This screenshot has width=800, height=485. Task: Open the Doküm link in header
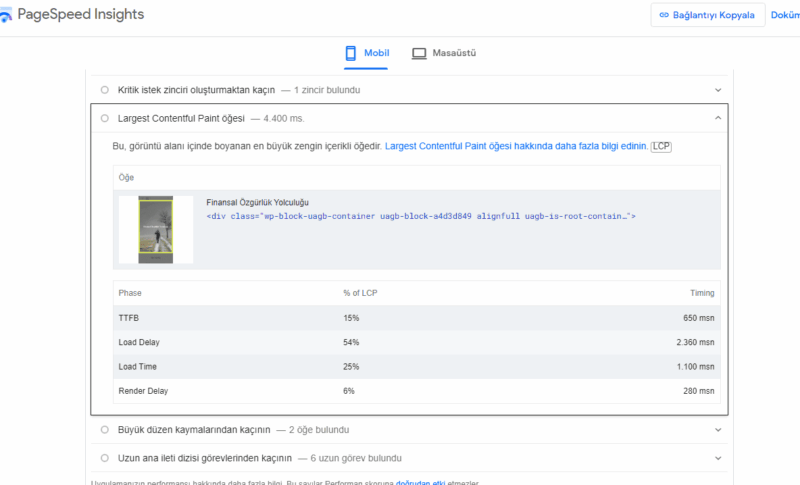(x=784, y=15)
